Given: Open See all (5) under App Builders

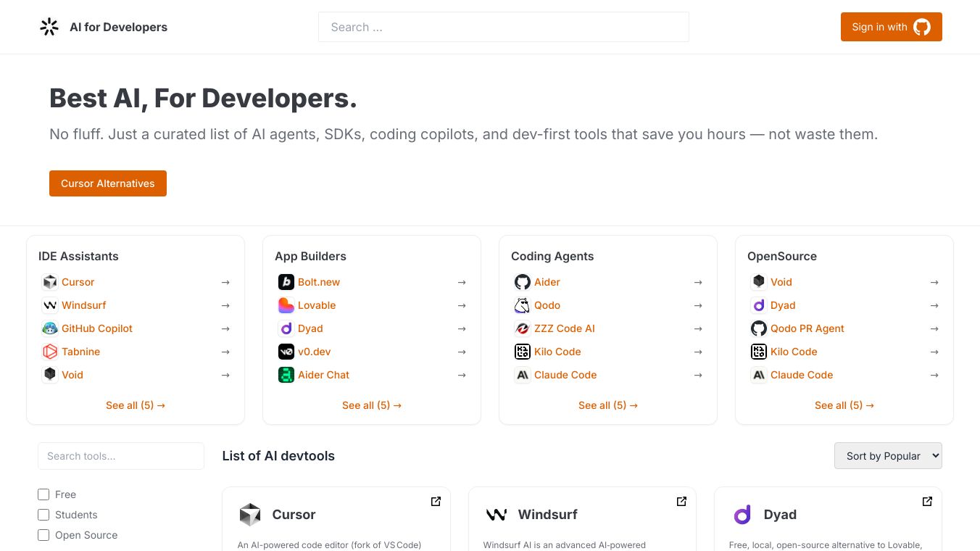Looking at the screenshot, I should pos(372,405).
